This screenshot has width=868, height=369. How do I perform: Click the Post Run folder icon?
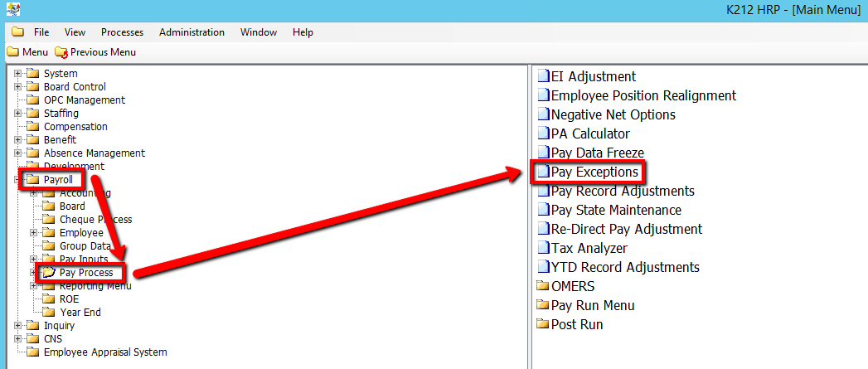[x=543, y=324]
